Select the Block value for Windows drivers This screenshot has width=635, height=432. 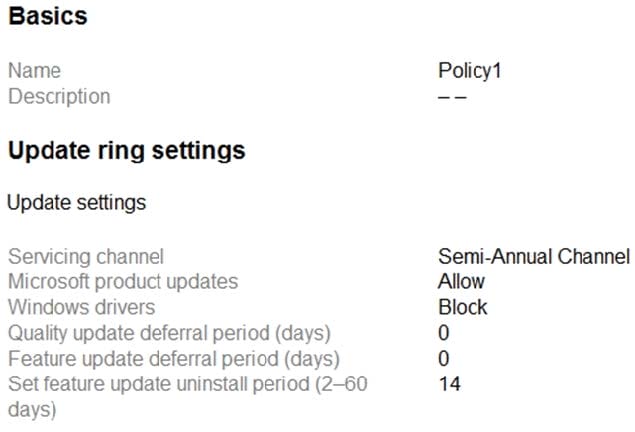tap(463, 307)
